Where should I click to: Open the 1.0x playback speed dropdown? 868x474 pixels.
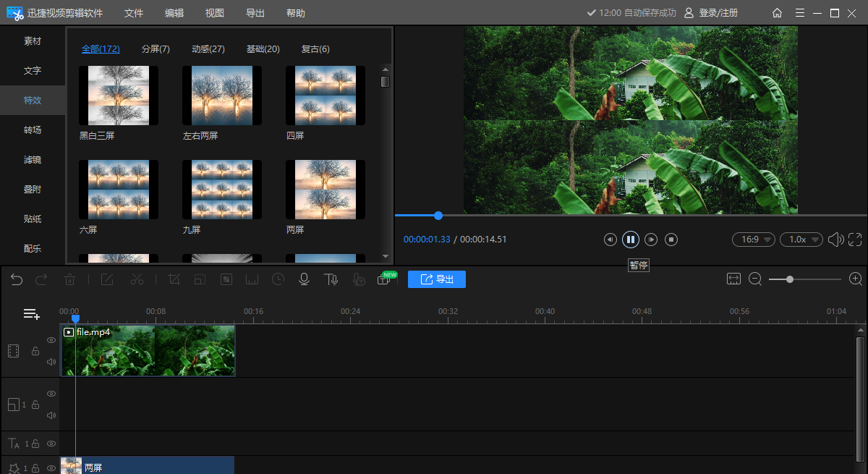tap(801, 240)
